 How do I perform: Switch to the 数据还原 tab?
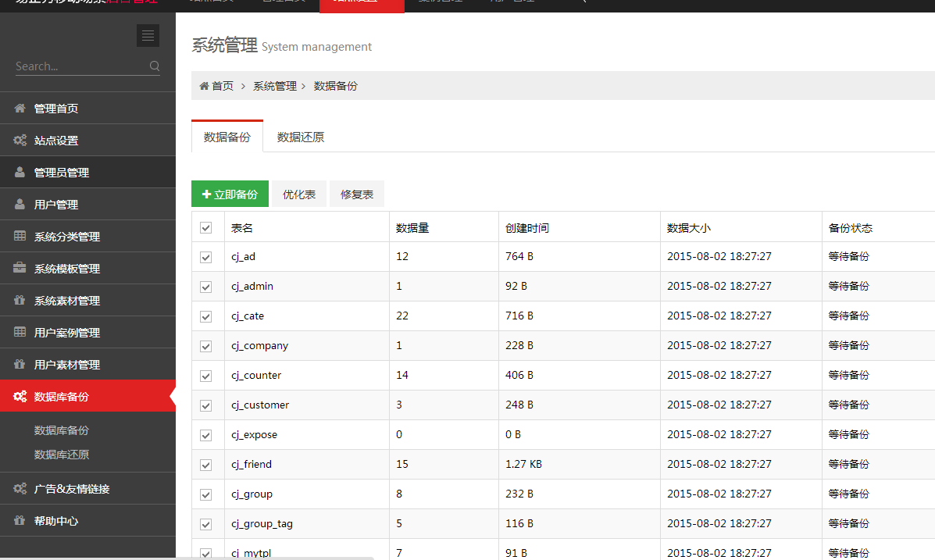coord(300,137)
